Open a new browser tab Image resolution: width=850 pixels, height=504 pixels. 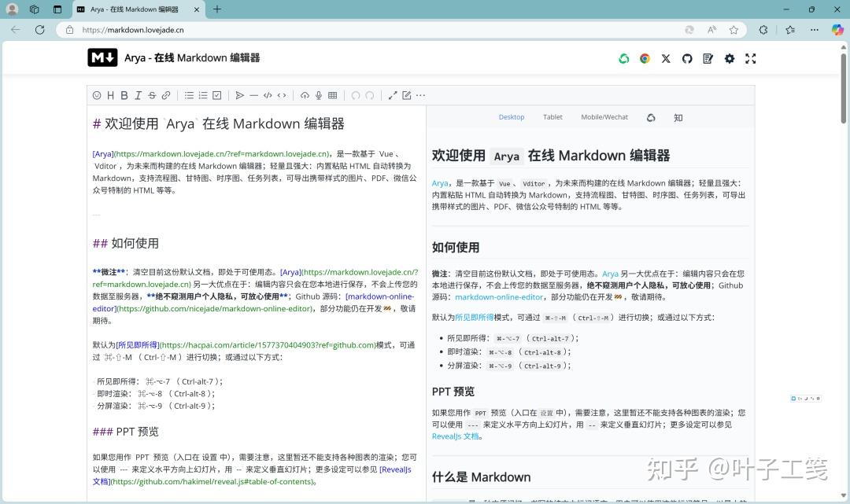click(x=217, y=9)
